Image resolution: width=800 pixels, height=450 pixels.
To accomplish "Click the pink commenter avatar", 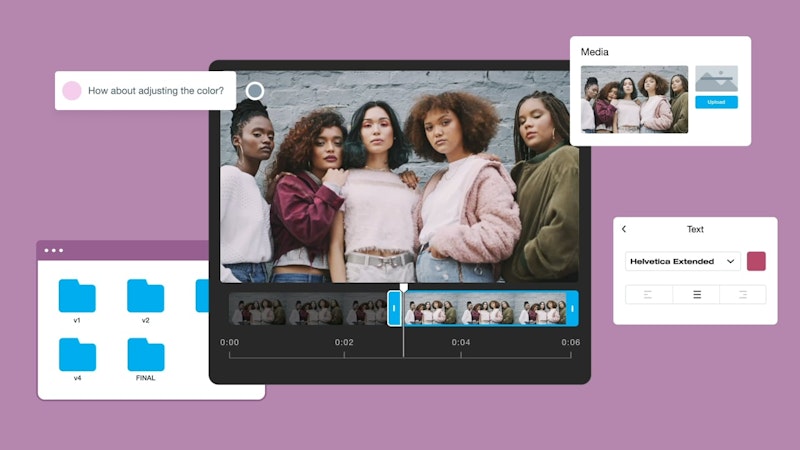I will tap(72, 91).
